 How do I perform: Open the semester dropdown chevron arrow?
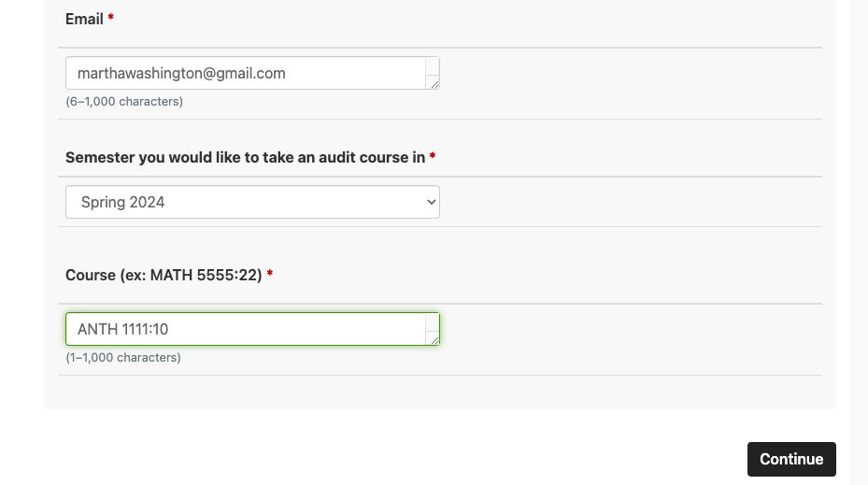pyautogui.click(x=432, y=202)
